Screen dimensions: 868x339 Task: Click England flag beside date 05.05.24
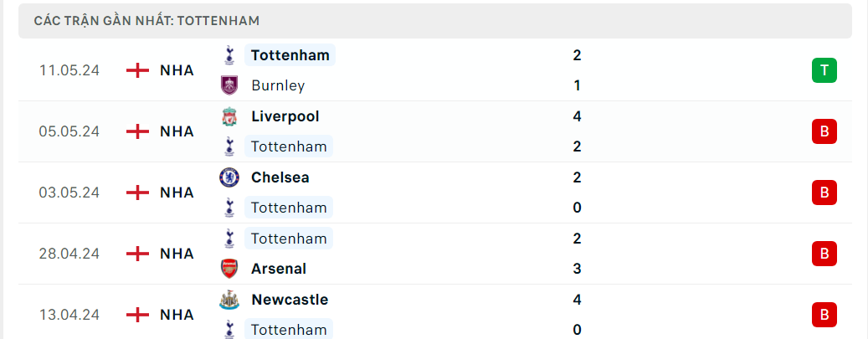tap(137, 131)
